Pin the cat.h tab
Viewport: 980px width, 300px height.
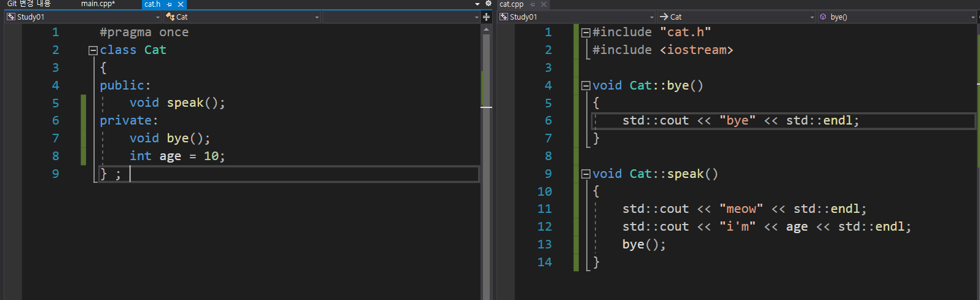(170, 4)
